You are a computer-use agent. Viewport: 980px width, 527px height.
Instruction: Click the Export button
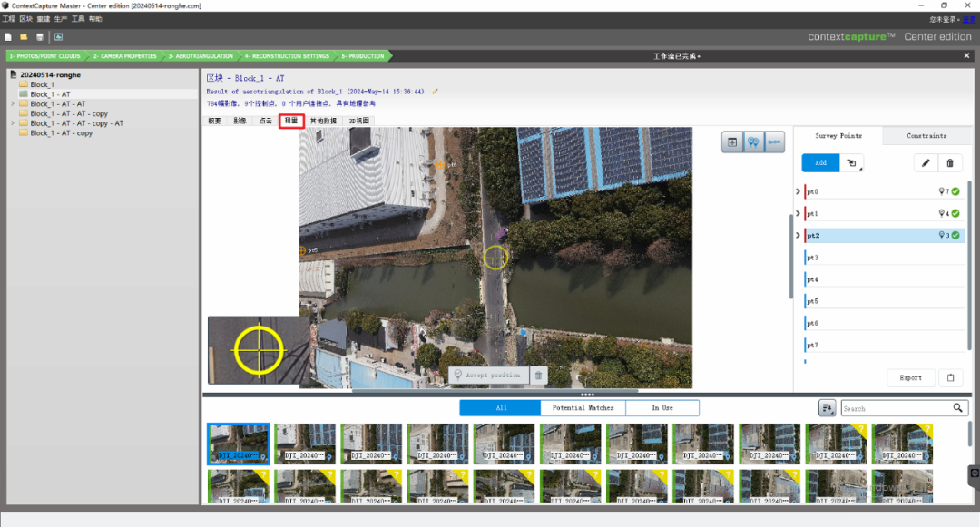[x=911, y=377]
